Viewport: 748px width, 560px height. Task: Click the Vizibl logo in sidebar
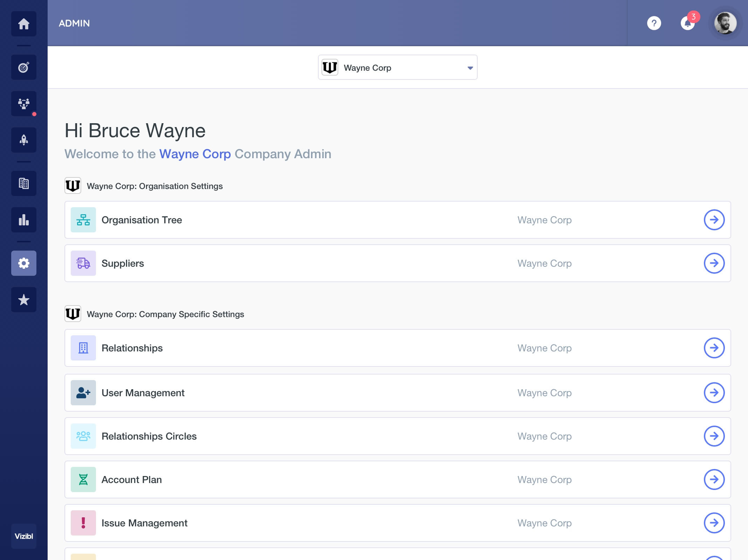pos(23,536)
